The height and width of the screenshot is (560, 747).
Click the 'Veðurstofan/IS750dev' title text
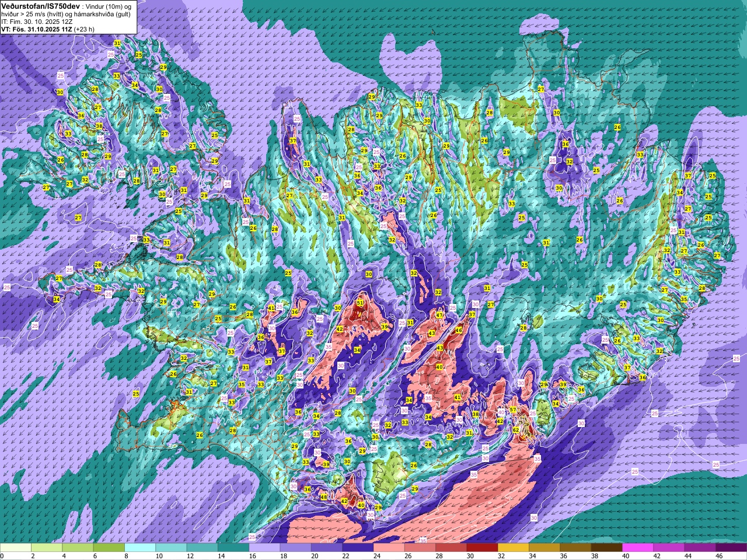[x=41, y=5]
